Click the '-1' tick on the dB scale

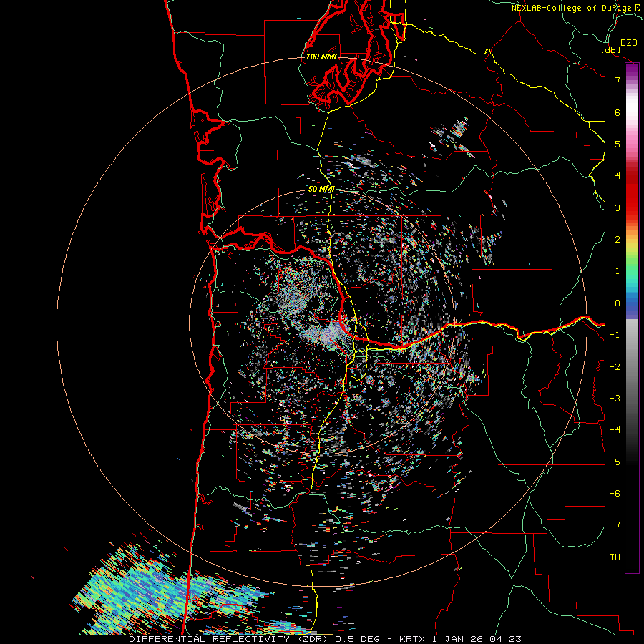pyautogui.click(x=615, y=335)
